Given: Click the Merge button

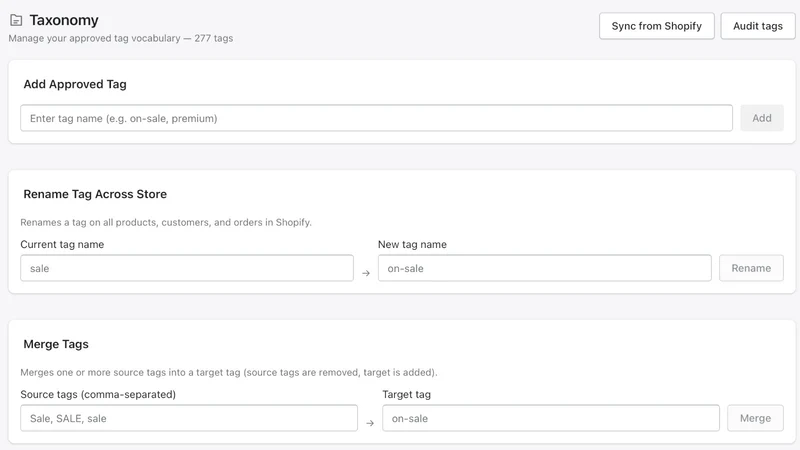Looking at the screenshot, I should click(x=755, y=418).
